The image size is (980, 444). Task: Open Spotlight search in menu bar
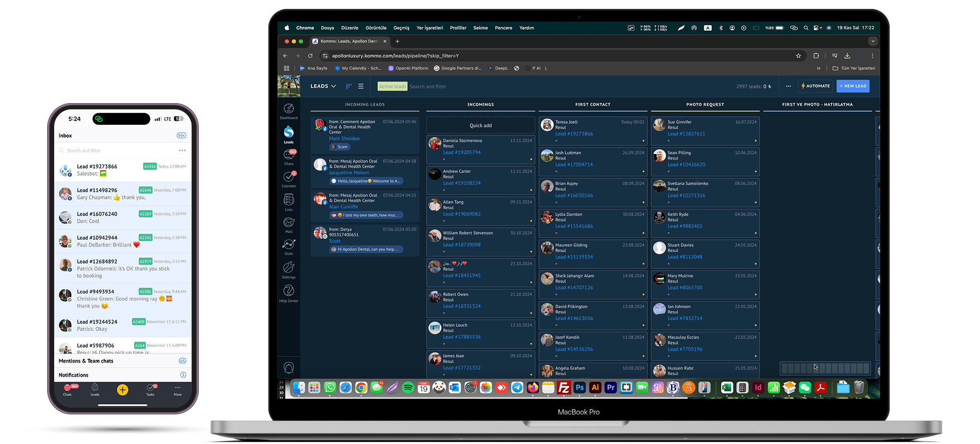[806, 28]
